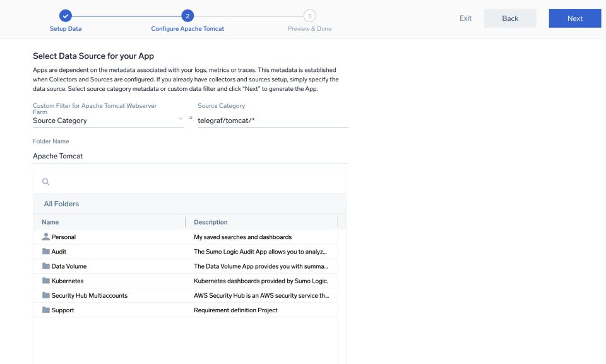The image size is (606, 364).
Task: Open the Source Category filter dropdown
Action: [x=180, y=119]
